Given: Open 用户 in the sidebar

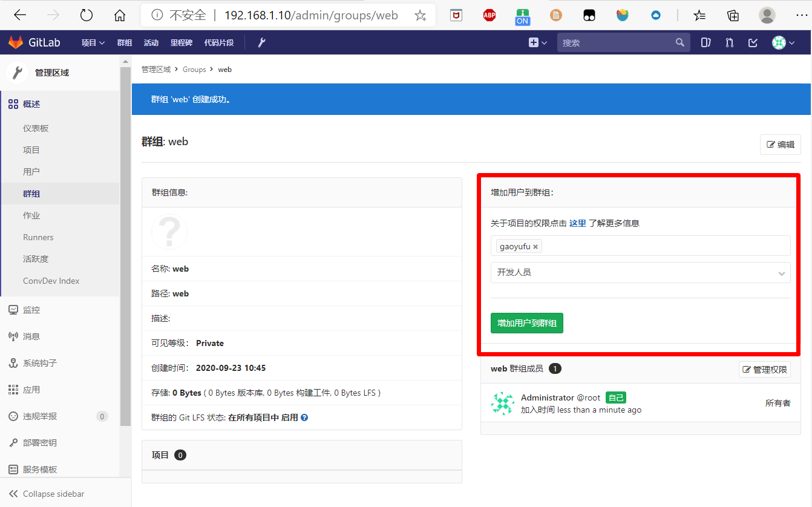Looking at the screenshot, I should click(x=31, y=172).
